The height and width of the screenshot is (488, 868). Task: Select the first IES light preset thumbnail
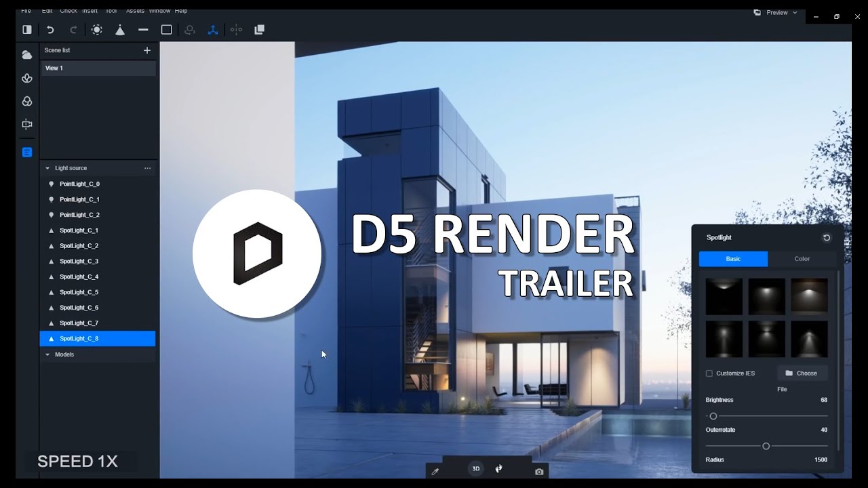724,296
